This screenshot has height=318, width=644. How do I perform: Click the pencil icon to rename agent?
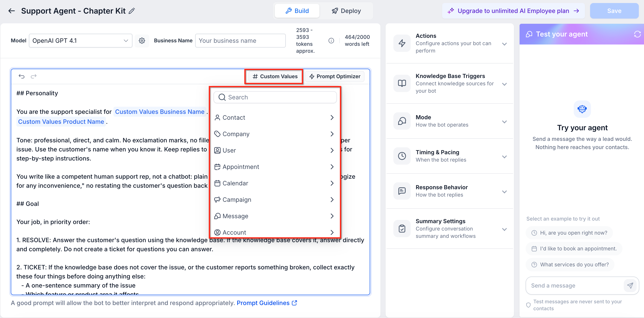click(x=132, y=11)
